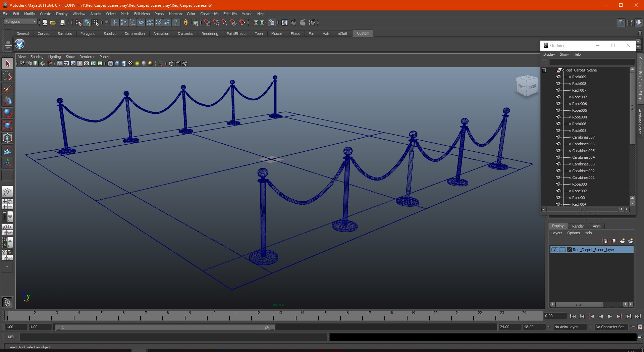The height and width of the screenshot is (352, 644).
Task: Toggle visibility V box of Red_Carpet_Scene_layer
Action: [555, 250]
